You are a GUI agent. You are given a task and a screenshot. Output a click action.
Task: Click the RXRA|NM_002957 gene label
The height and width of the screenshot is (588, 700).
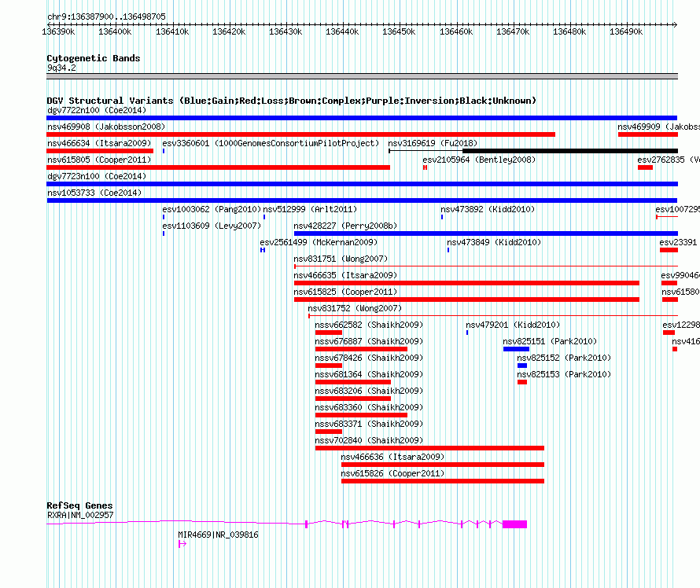point(80,515)
